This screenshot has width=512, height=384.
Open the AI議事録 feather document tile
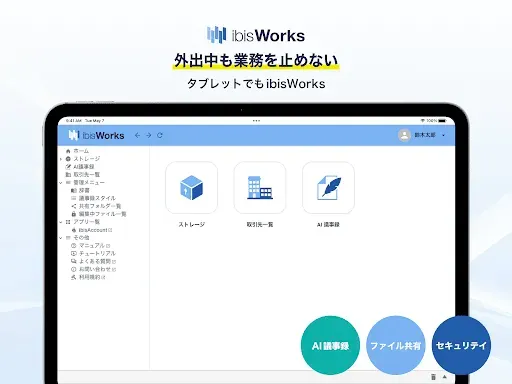click(x=328, y=188)
